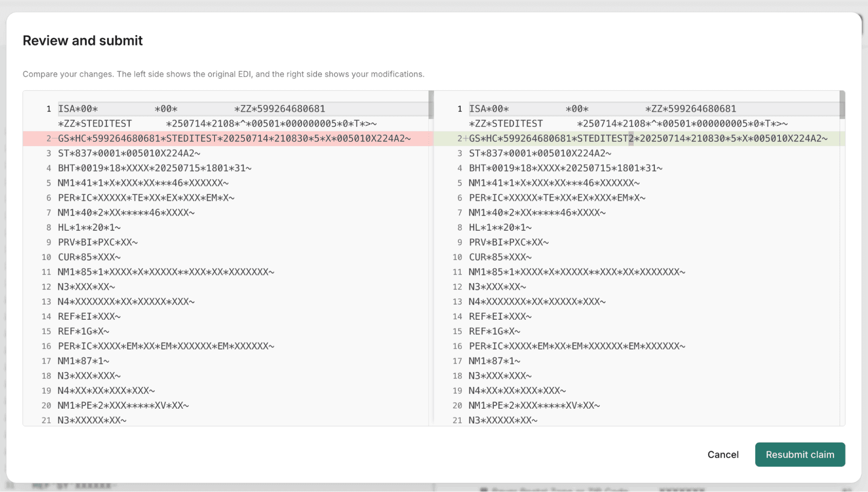The width and height of the screenshot is (868, 492).
Task: Click the minus marker on left line 2
Action: (55, 138)
